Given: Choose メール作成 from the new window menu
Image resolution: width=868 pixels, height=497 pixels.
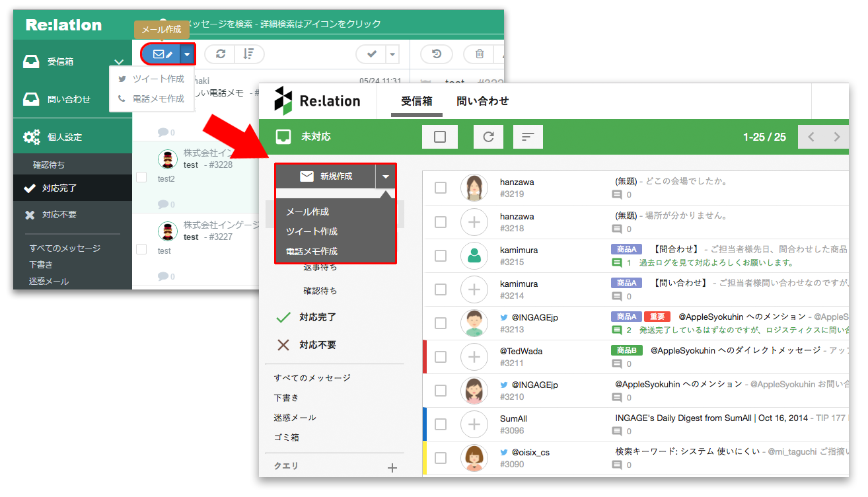Looking at the screenshot, I should pyautogui.click(x=307, y=211).
